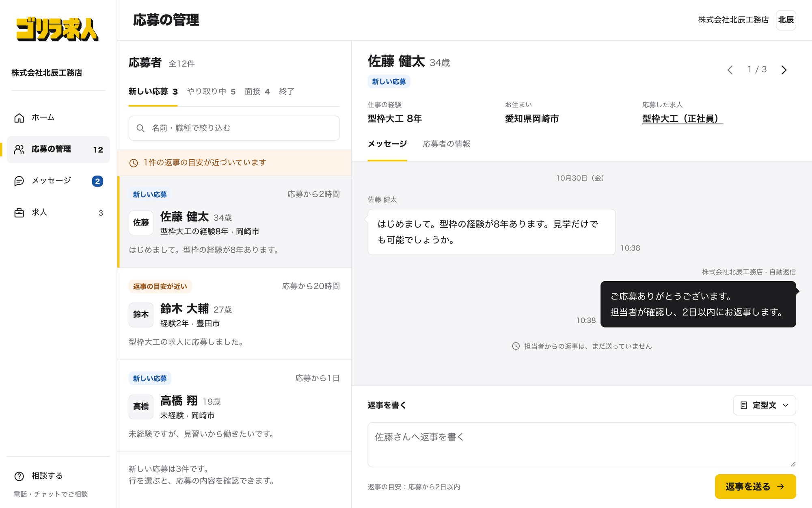Click the people icon for 応募の管理
This screenshot has width=812, height=508.
[19, 150]
